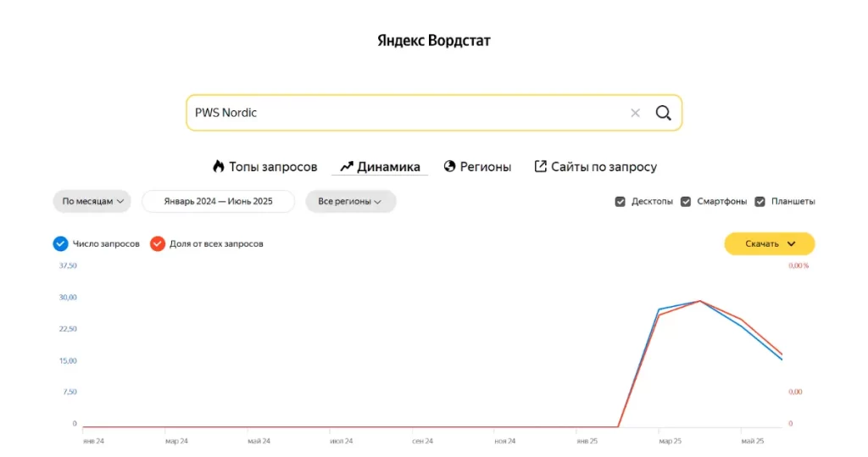
Task: Click the май 25 label on the chart axis
Action: pos(753,441)
